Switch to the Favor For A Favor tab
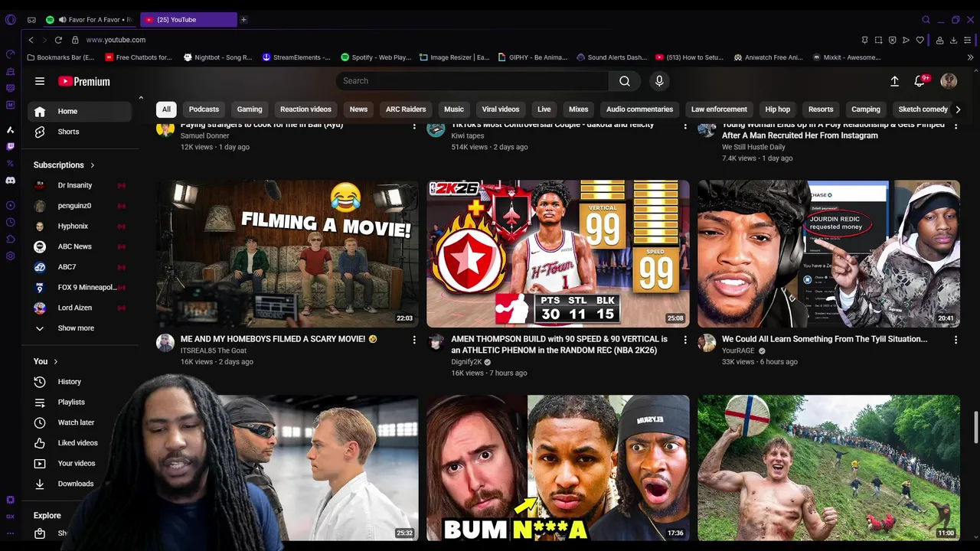Screen dimensions: 980x551 pyautogui.click(x=90, y=20)
